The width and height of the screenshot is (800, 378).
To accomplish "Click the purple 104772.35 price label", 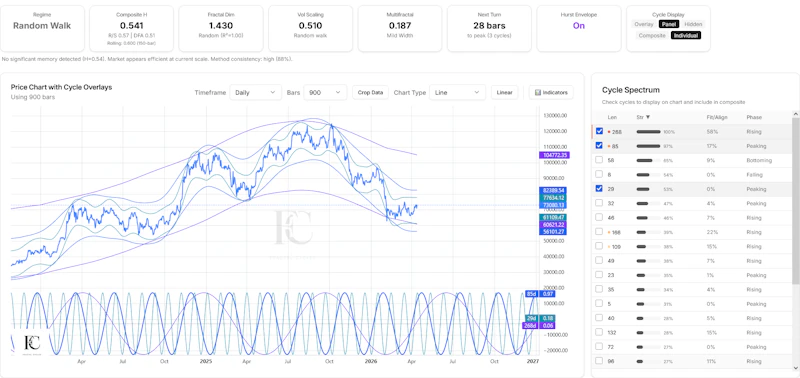I will [x=555, y=155].
